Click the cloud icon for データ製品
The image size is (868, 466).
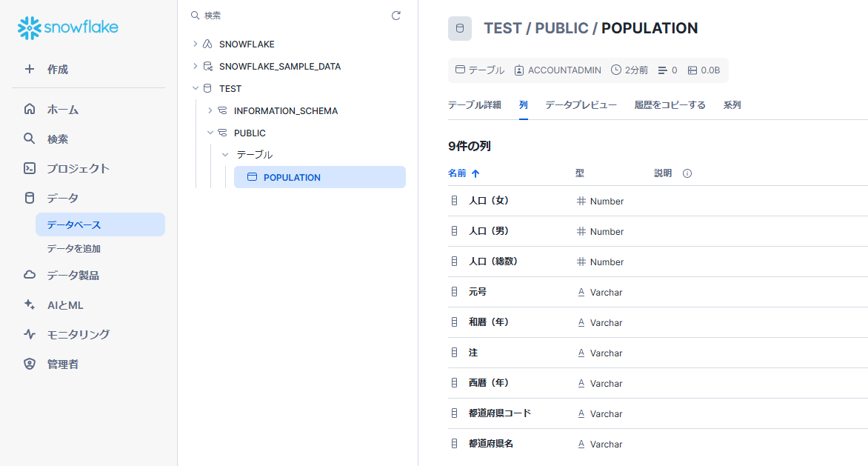point(30,275)
